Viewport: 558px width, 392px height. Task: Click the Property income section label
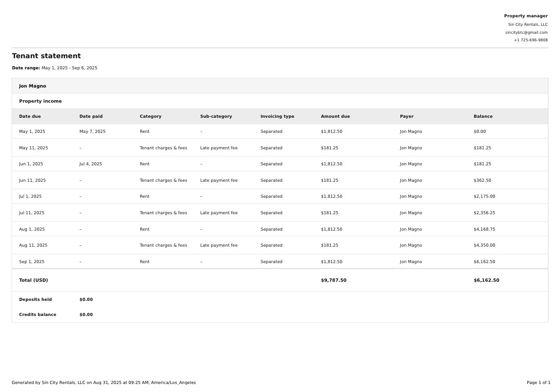[x=40, y=101]
